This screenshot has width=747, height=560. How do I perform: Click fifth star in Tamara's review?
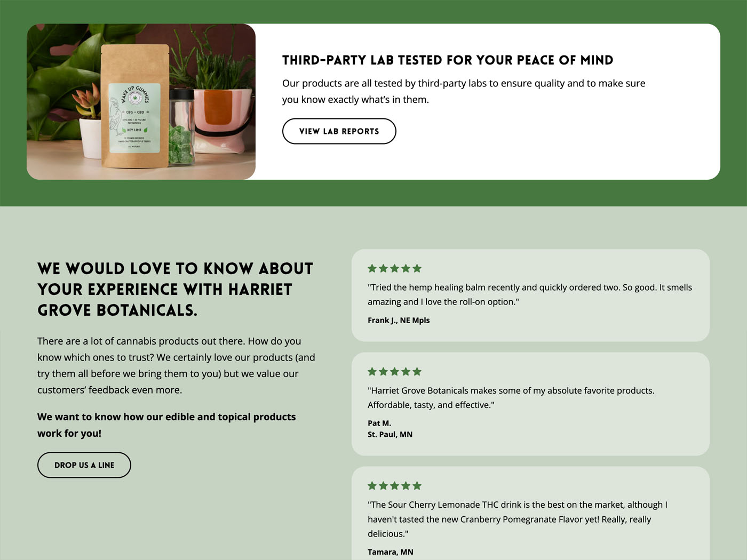[x=417, y=485]
